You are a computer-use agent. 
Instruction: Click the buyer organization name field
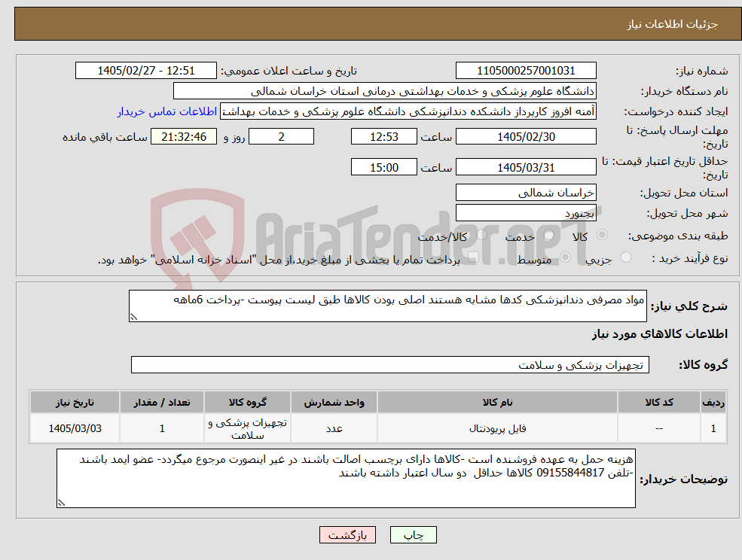pos(385,91)
